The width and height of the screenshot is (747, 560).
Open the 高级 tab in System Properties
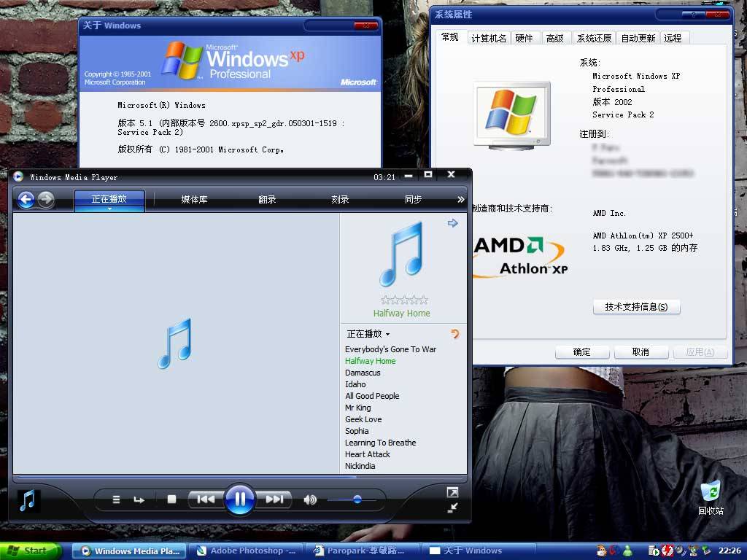tap(555, 38)
